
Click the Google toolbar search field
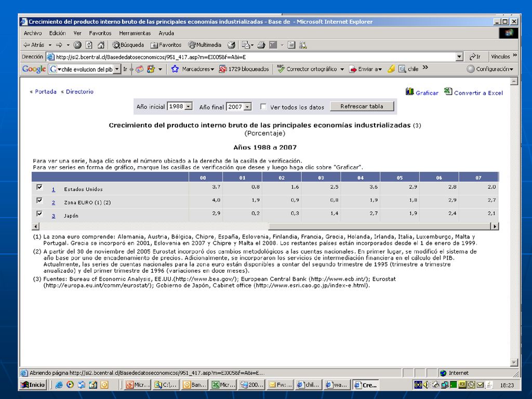click(x=84, y=69)
